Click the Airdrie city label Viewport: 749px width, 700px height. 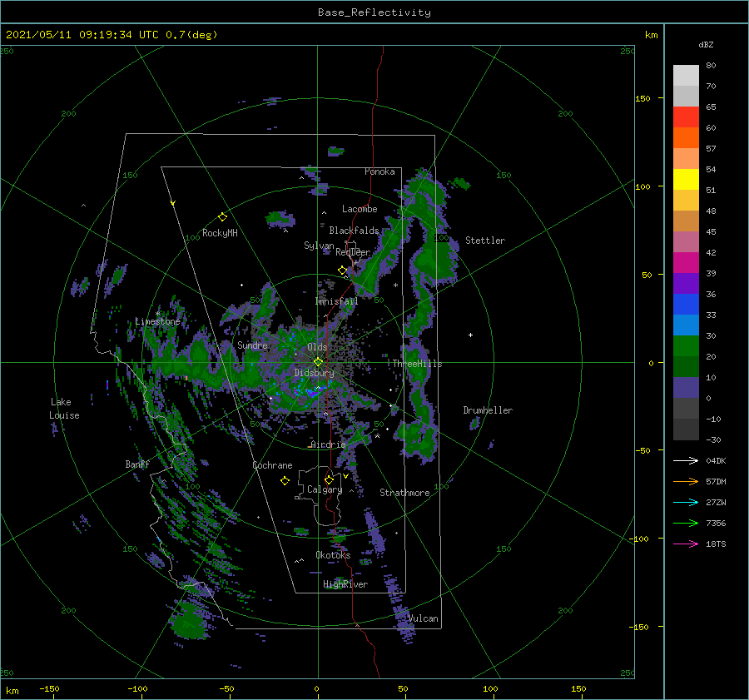tap(328, 444)
